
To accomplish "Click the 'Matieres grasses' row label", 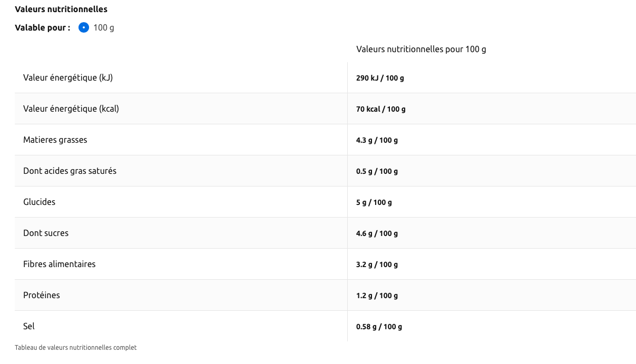I will pos(55,140).
